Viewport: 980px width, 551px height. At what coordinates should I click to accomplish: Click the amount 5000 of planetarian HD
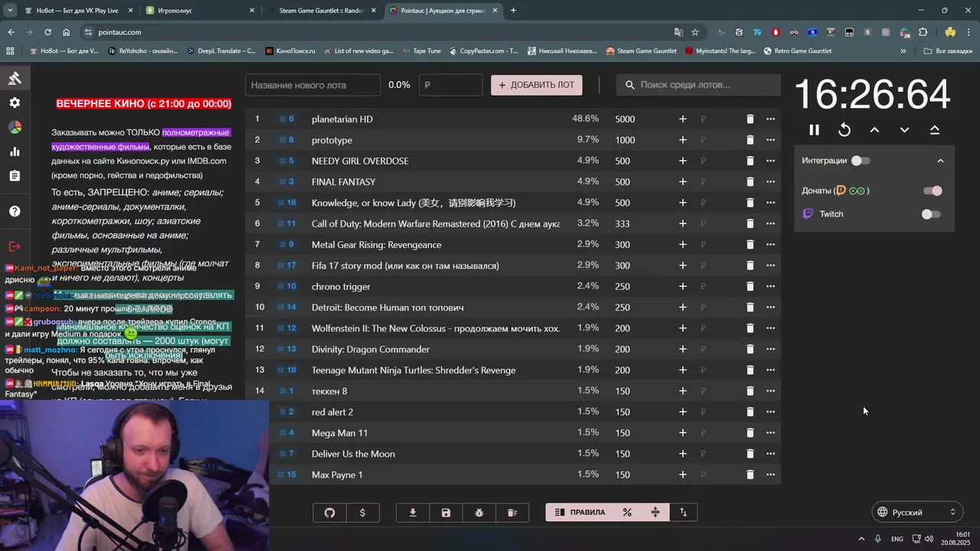point(625,119)
